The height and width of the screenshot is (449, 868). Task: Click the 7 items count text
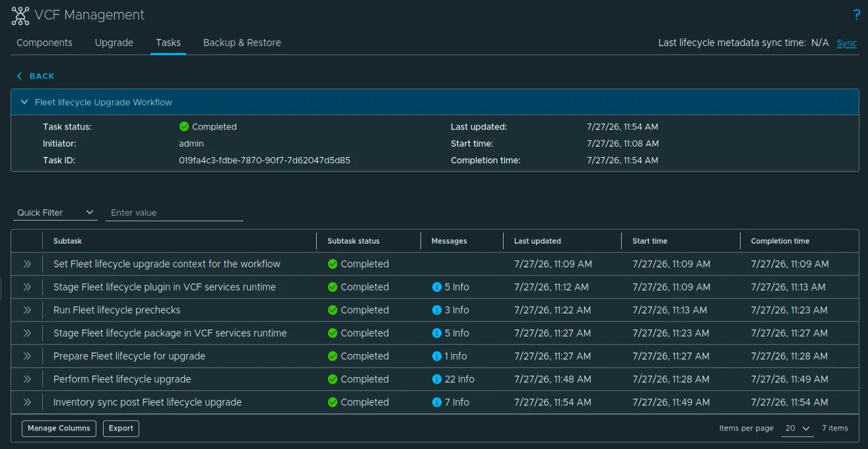(835, 429)
